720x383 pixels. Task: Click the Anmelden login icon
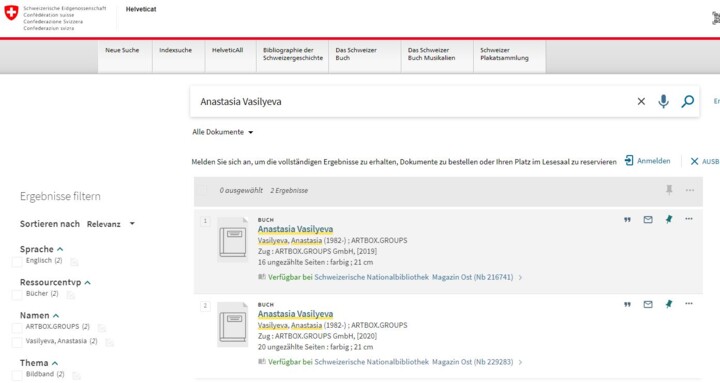[x=629, y=161]
